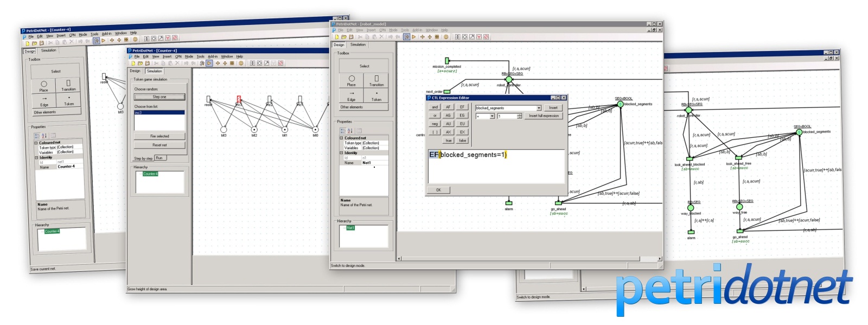Image resolution: width=868 pixels, height=325 pixels.
Task: Open the '=' operator dropdown in CTL Editor
Action: coord(492,116)
